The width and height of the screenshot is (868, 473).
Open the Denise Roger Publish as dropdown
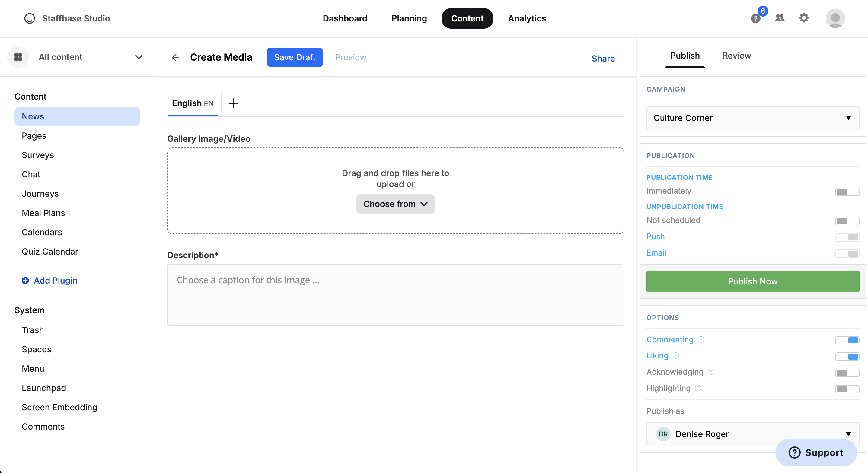(x=752, y=434)
